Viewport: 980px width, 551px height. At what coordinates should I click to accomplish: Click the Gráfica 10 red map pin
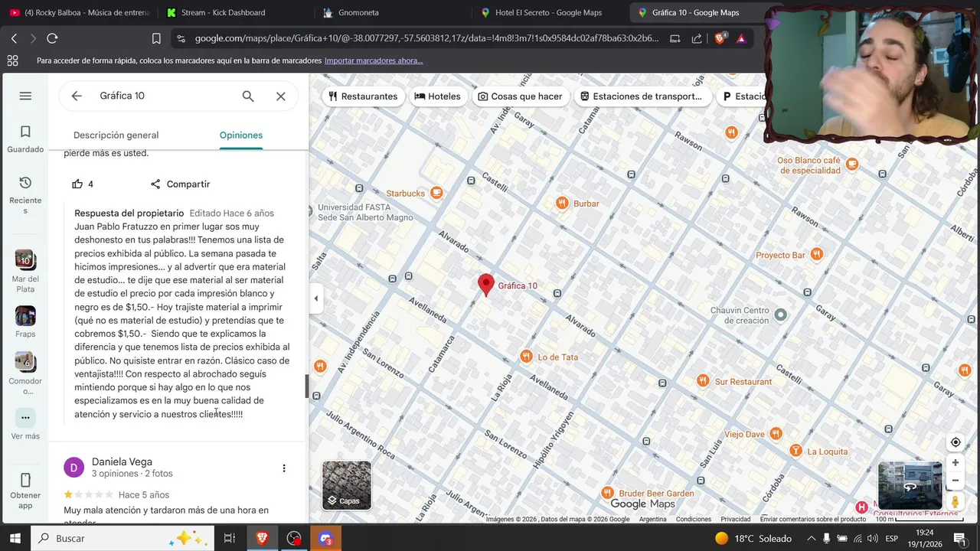[x=485, y=285]
